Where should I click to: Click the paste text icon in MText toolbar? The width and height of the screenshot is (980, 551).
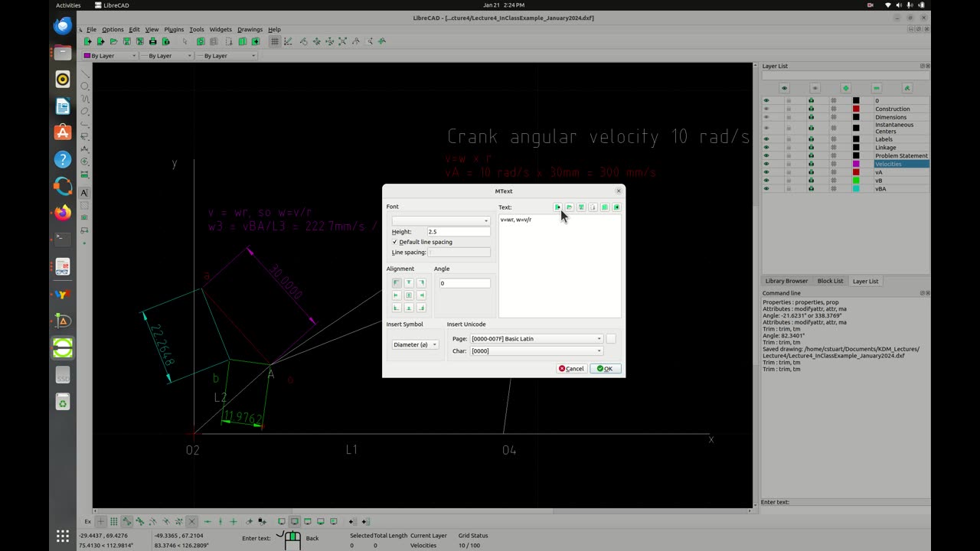coord(616,207)
